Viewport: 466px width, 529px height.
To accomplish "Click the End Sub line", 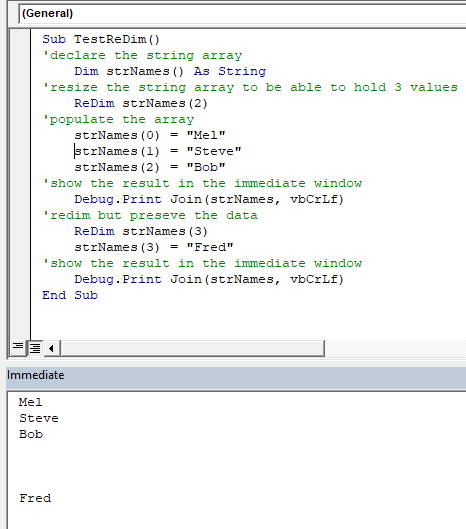I will pyautogui.click(x=70, y=295).
